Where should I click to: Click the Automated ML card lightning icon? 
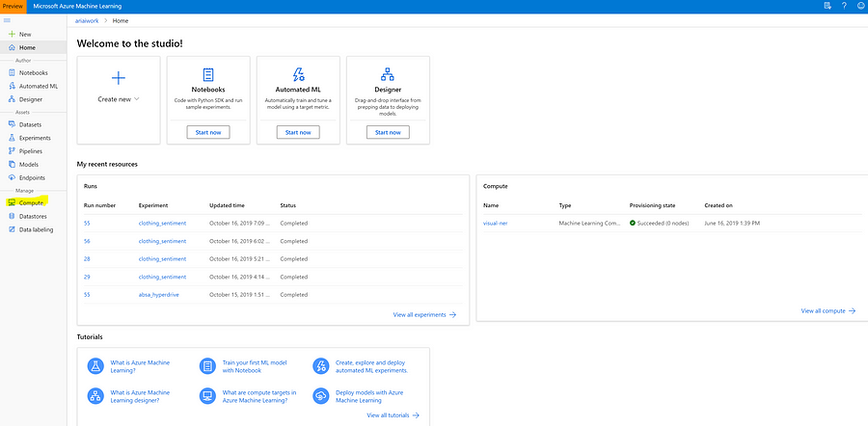[298, 74]
